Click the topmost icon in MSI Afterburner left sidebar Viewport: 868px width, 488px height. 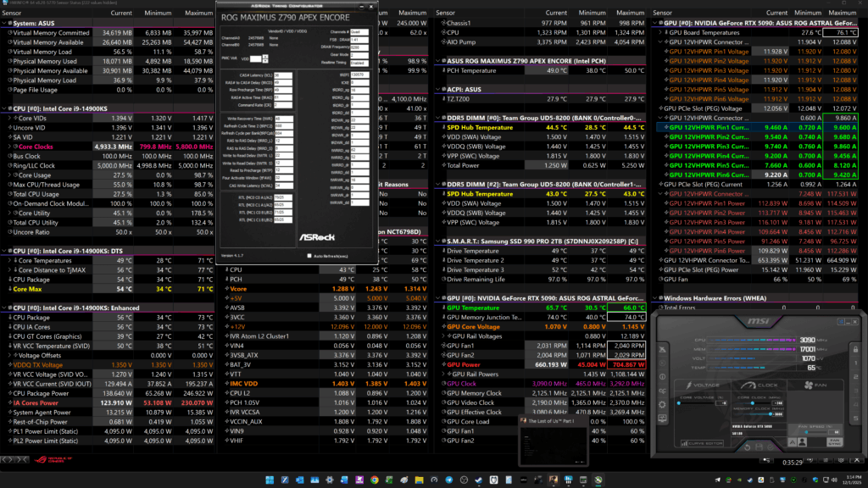pos(663,349)
